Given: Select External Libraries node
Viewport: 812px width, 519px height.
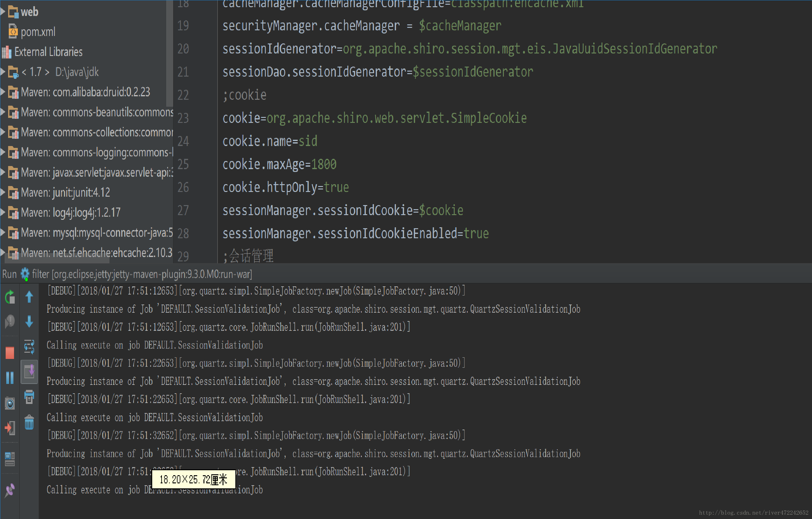Looking at the screenshot, I should [x=48, y=52].
